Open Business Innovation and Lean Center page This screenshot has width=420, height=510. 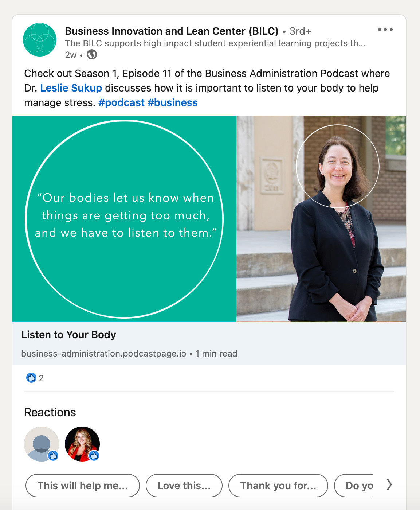(x=172, y=31)
